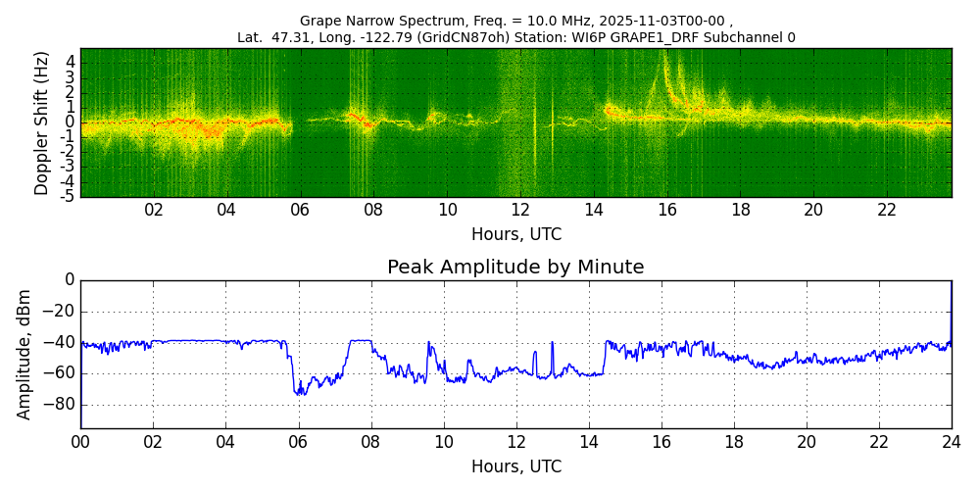This screenshot has height=490, width=980.
Task: Click 'Hours, UTC' label under amplitude plot
Action: click(x=515, y=466)
